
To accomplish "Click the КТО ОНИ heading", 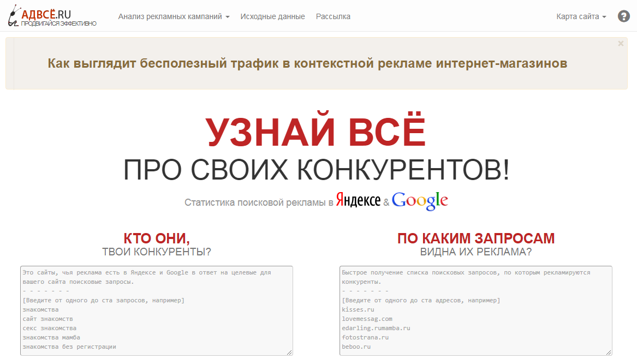I will 158,238.
